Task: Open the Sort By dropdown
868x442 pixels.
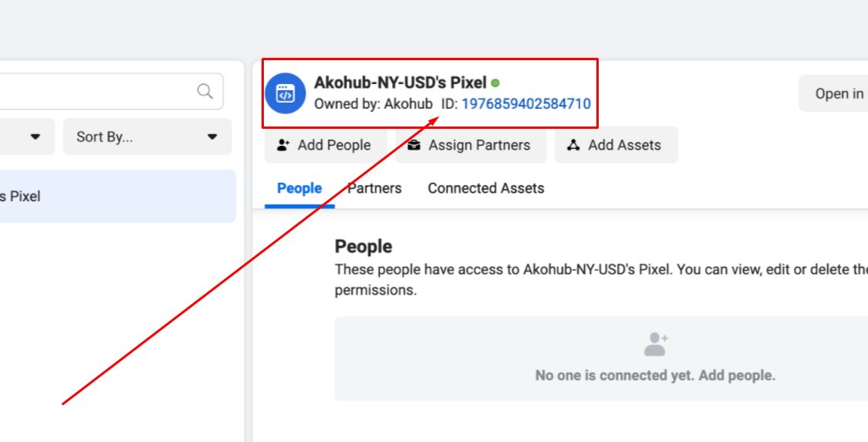Action: (147, 137)
